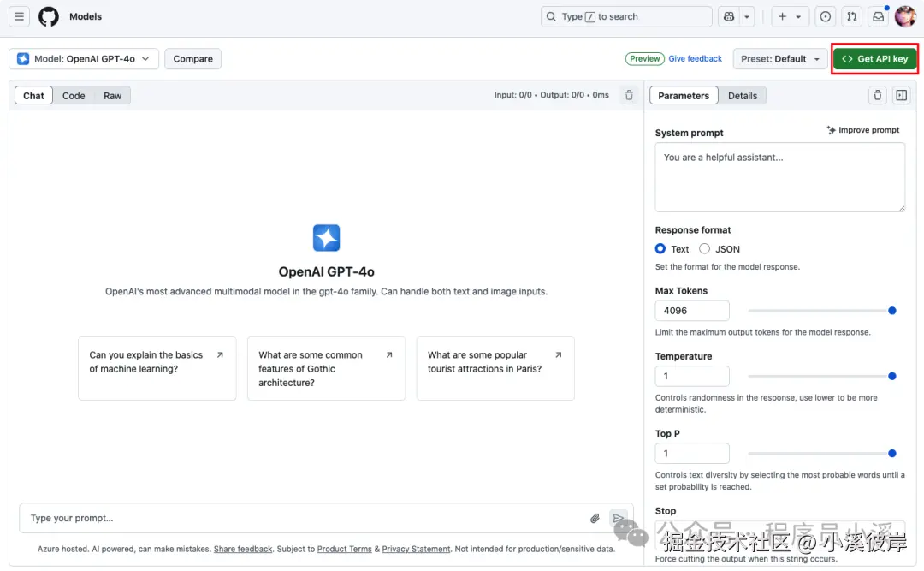The height and width of the screenshot is (571, 924).
Task: Click the Top P value field
Action: coord(692,454)
